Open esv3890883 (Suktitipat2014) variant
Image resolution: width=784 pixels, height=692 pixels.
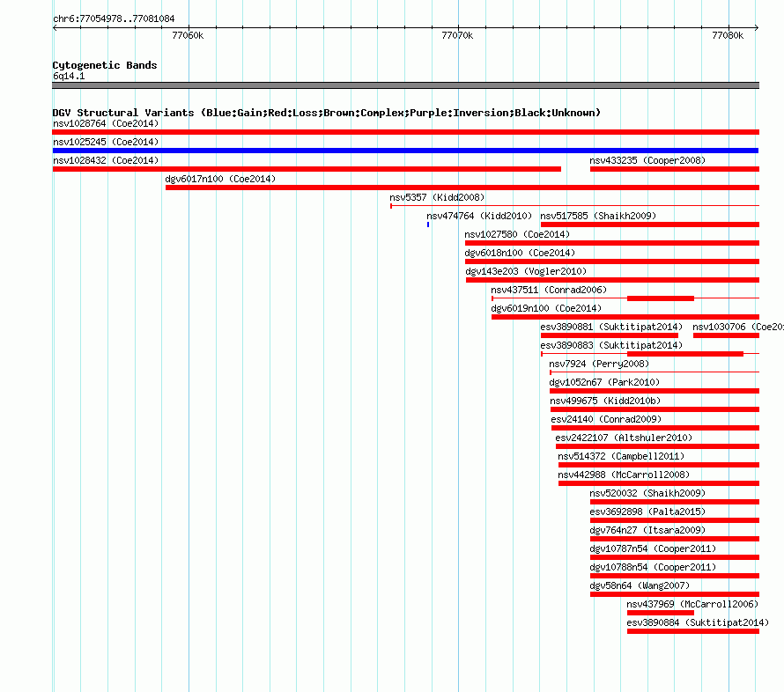pyautogui.click(x=611, y=345)
